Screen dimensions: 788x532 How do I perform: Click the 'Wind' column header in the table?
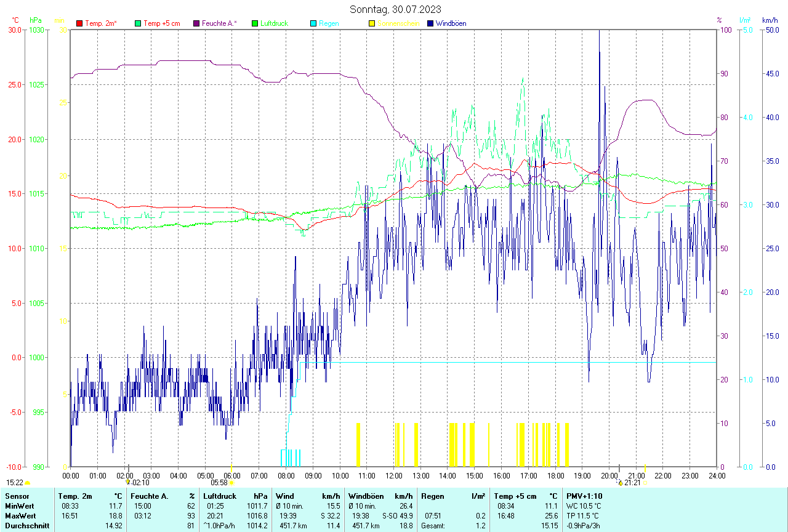point(285,496)
